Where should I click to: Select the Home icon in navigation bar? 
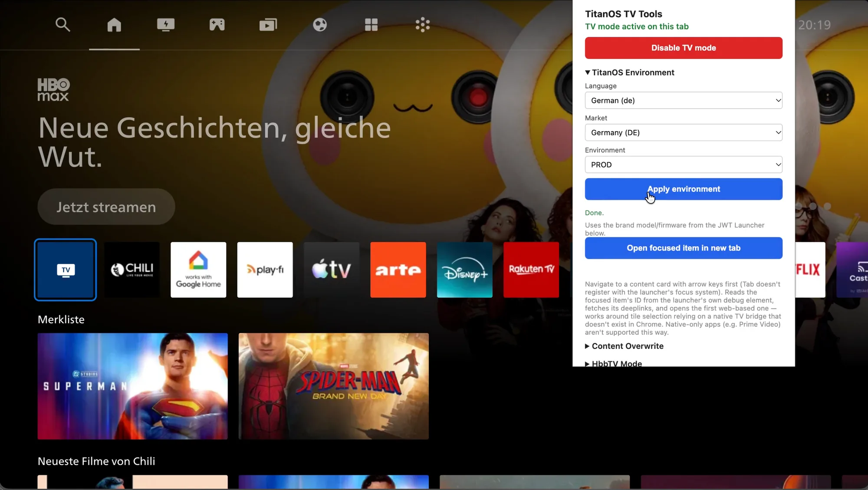114,25
